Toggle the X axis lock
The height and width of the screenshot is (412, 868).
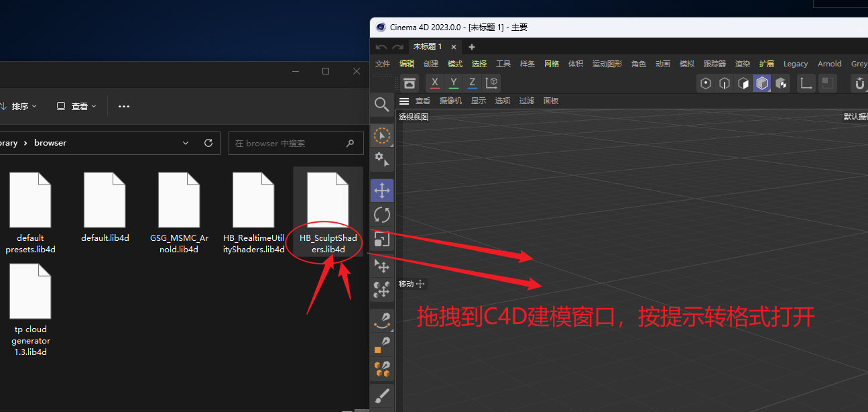(434, 83)
